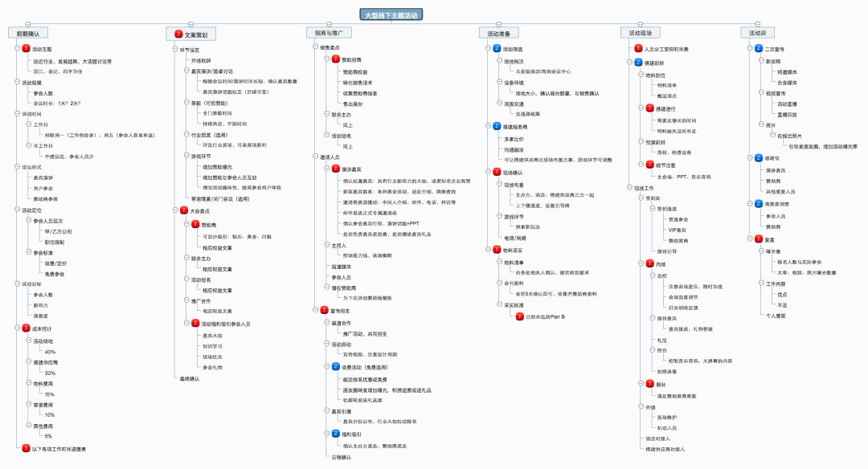
Task: Click blue priority icon beside 二次宣传
Action: coord(759,49)
